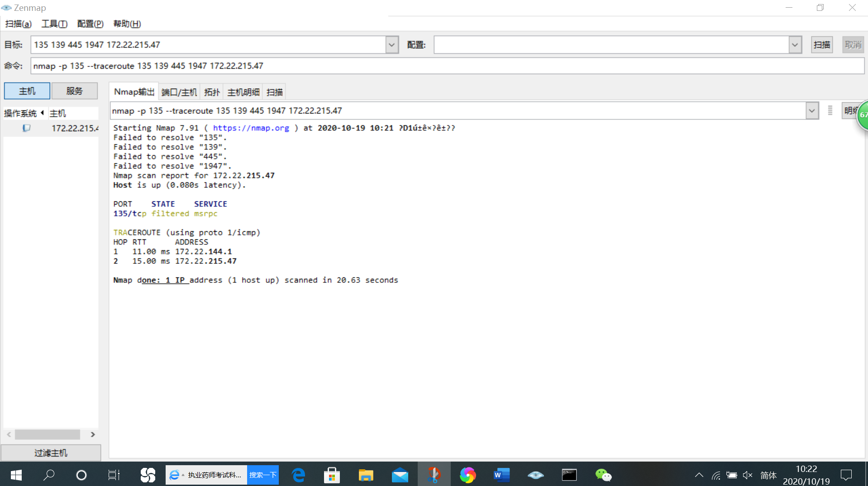Click the Zenmap title bar app icon

pos(6,8)
